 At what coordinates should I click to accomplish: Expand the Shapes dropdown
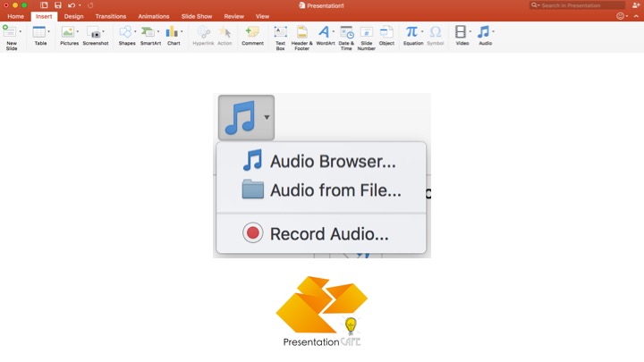[x=134, y=32]
